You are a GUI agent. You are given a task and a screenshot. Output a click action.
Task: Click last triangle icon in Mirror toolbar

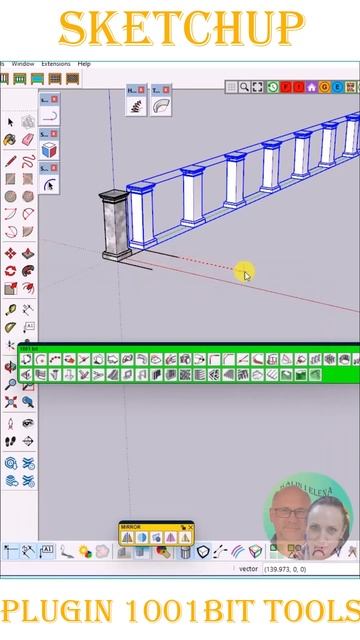(185, 538)
